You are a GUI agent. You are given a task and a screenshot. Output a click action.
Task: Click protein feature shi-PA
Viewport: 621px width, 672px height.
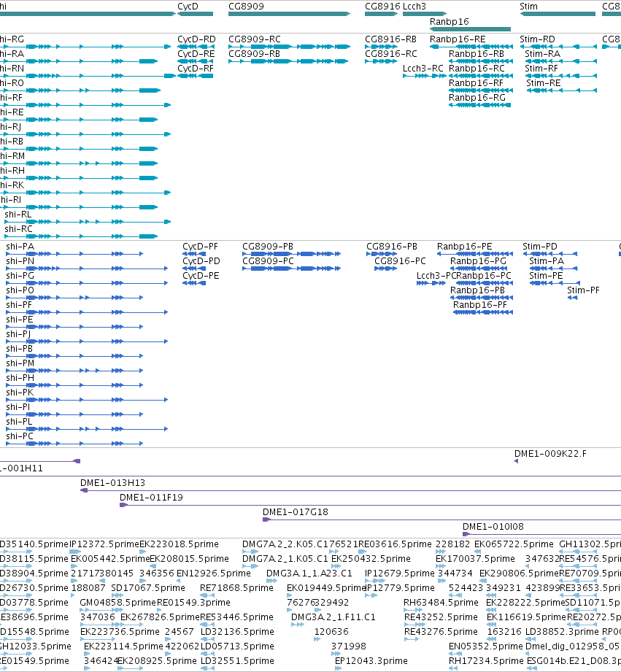20,247
